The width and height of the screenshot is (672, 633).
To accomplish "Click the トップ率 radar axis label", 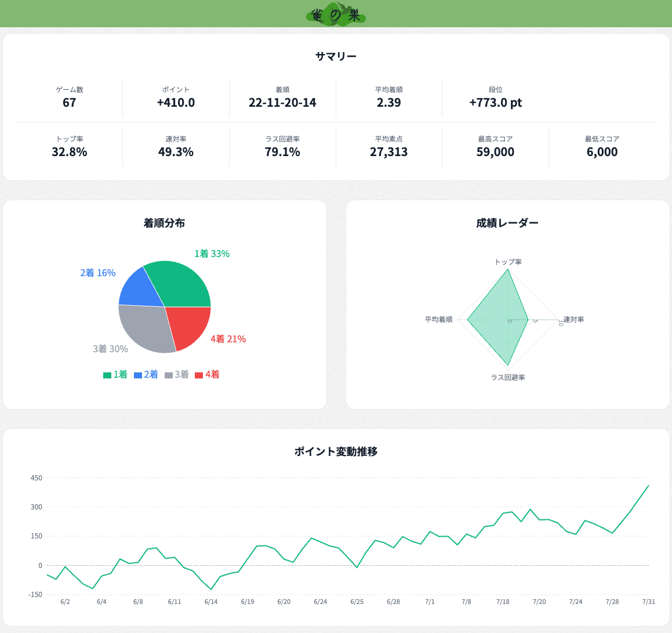I will pos(508,262).
